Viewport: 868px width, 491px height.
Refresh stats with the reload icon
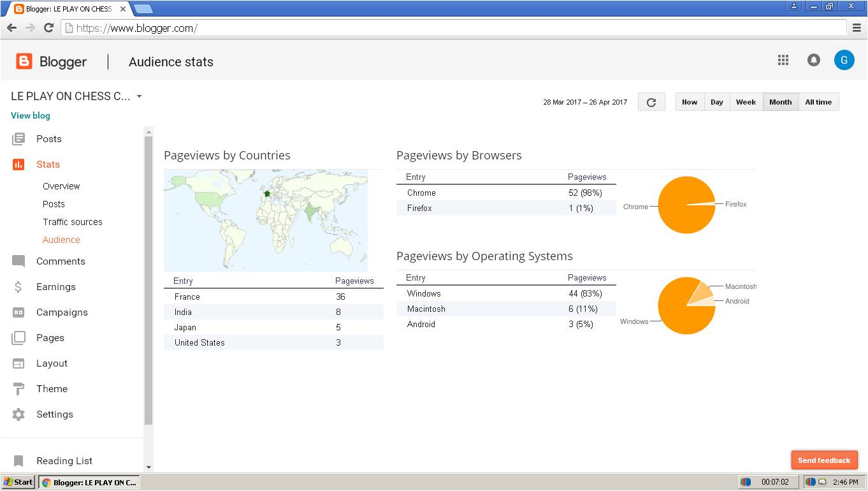[x=651, y=102]
